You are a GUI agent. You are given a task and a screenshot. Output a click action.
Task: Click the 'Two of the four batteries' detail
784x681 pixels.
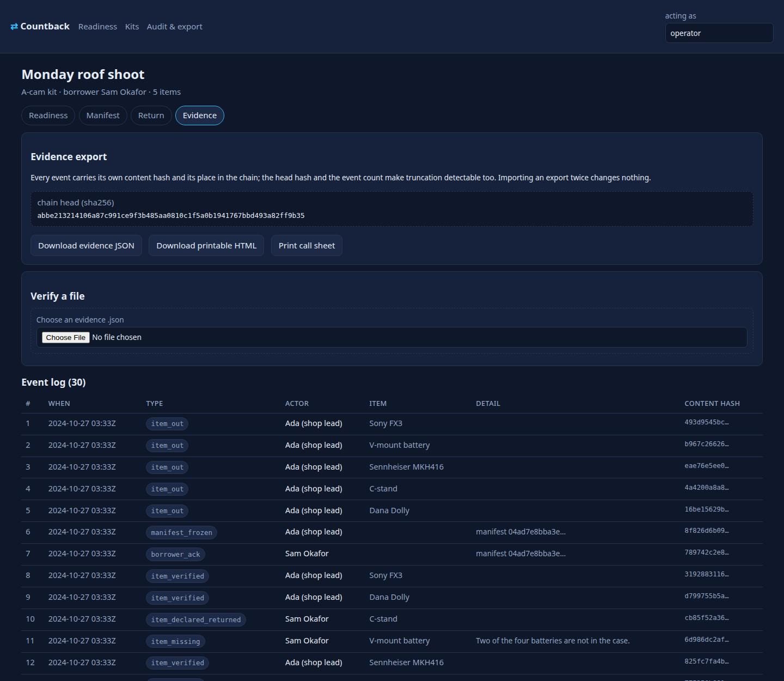pos(553,641)
